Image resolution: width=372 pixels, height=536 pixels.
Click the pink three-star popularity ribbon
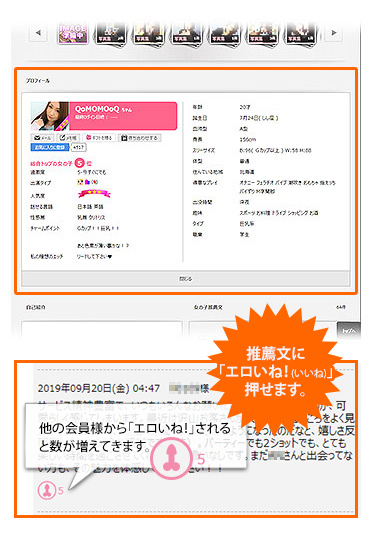tap(94, 194)
